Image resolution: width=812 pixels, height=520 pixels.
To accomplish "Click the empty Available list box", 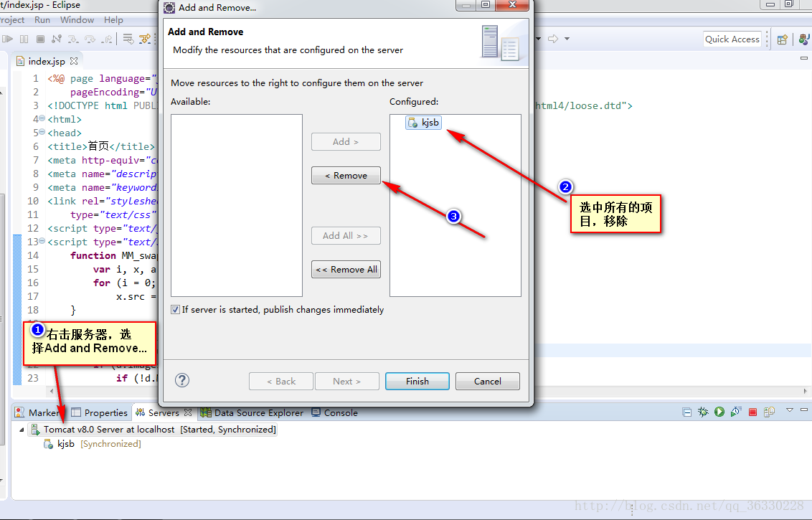I will point(237,205).
